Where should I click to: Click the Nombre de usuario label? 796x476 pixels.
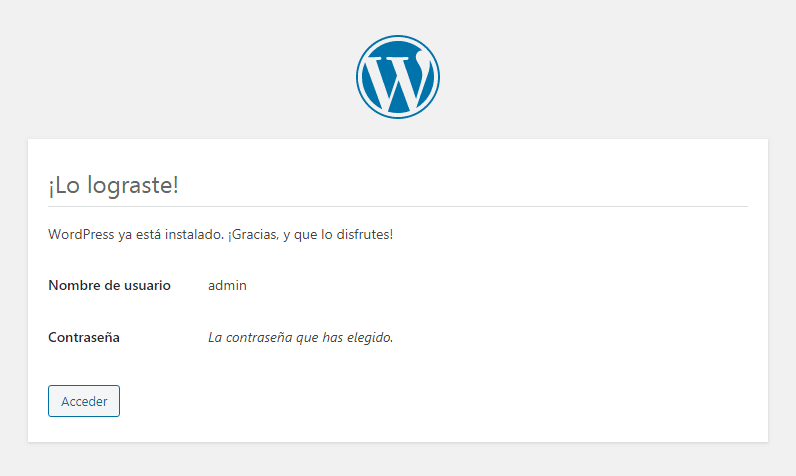(109, 285)
